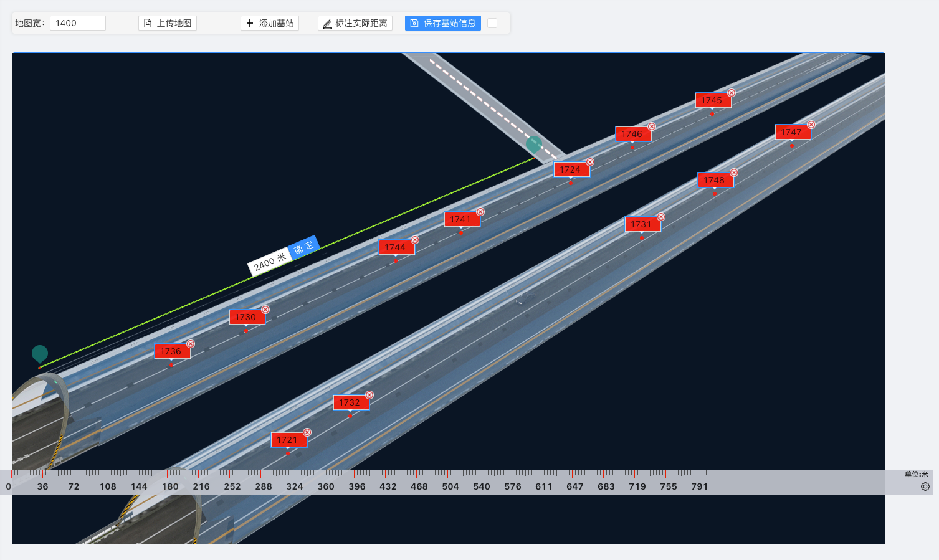Delete marker 1747 with its x icon
This screenshot has height=560, width=939.
click(811, 125)
